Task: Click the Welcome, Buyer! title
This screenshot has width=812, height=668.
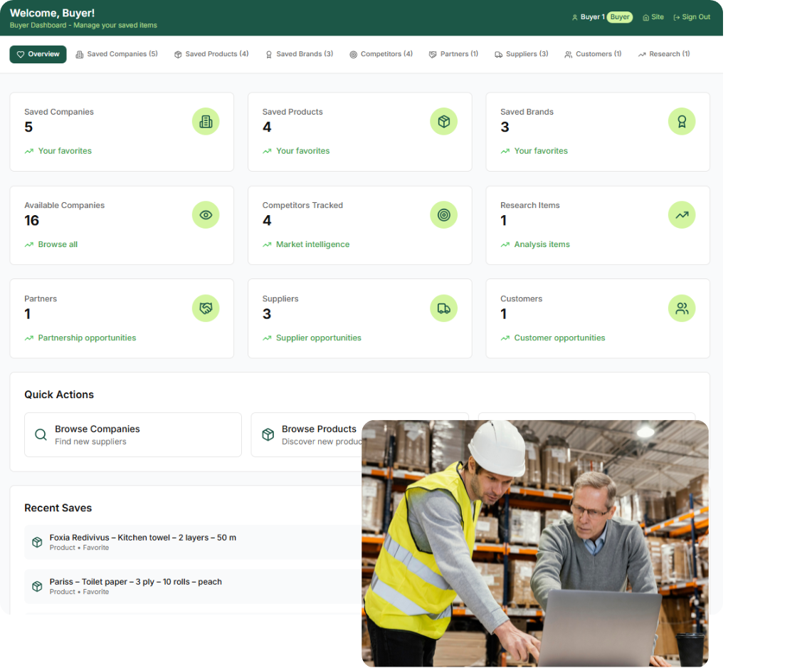Action: [52, 14]
